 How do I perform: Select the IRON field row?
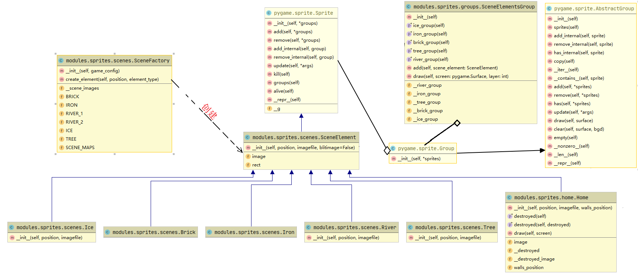pyautogui.click(x=114, y=105)
